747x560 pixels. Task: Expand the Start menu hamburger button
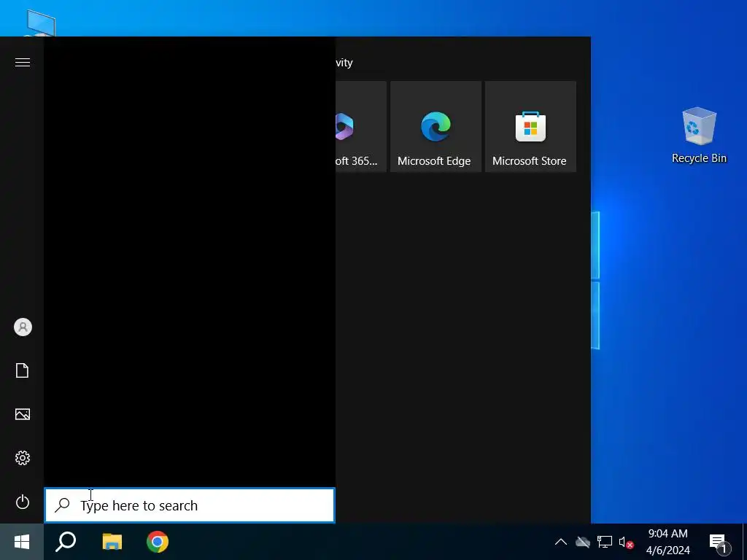point(23,63)
